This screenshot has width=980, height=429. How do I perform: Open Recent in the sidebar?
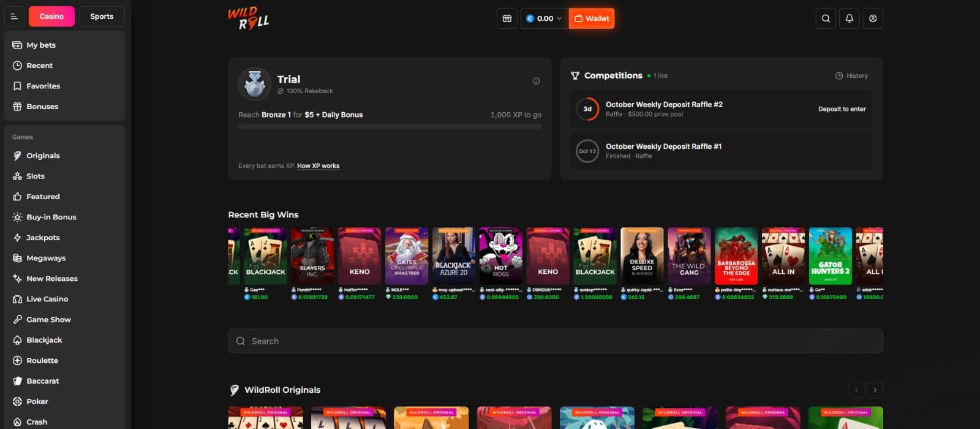[x=64, y=66]
